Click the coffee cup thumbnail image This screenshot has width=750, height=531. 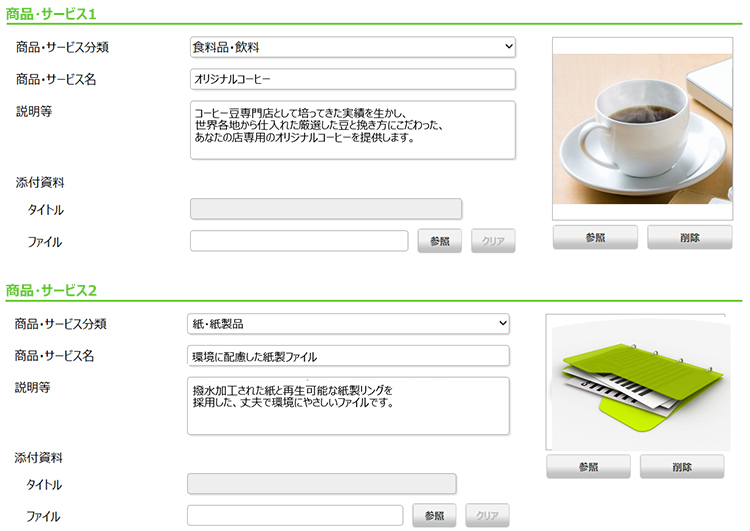click(642, 129)
